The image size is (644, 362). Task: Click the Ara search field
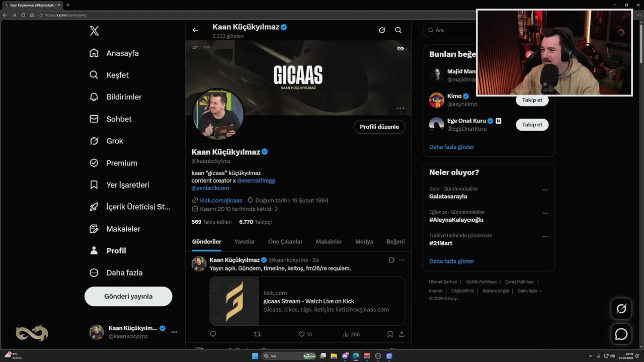[x=450, y=30]
